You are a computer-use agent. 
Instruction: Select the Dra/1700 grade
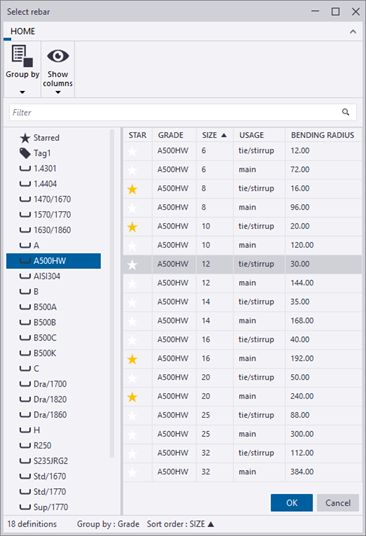(x=43, y=384)
